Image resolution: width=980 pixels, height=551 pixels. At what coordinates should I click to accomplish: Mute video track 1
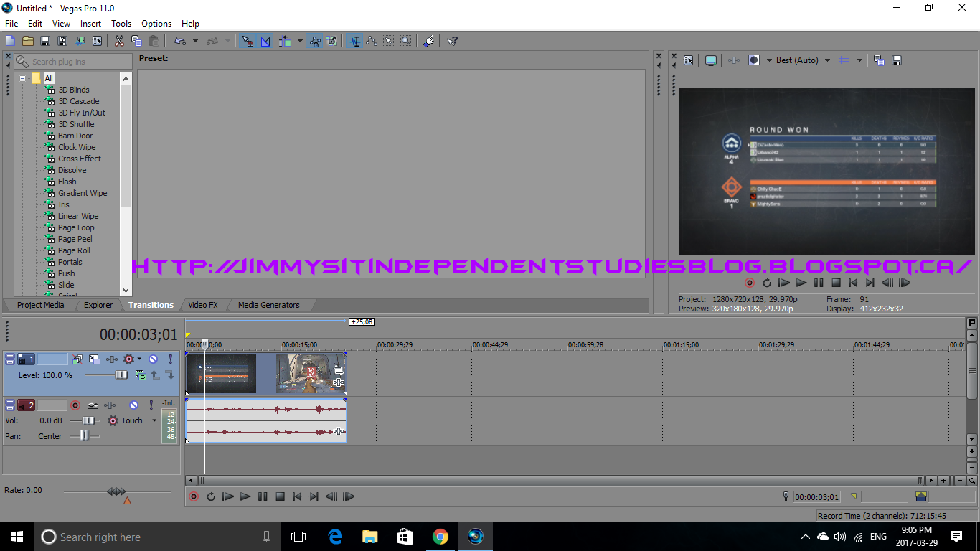pyautogui.click(x=153, y=359)
